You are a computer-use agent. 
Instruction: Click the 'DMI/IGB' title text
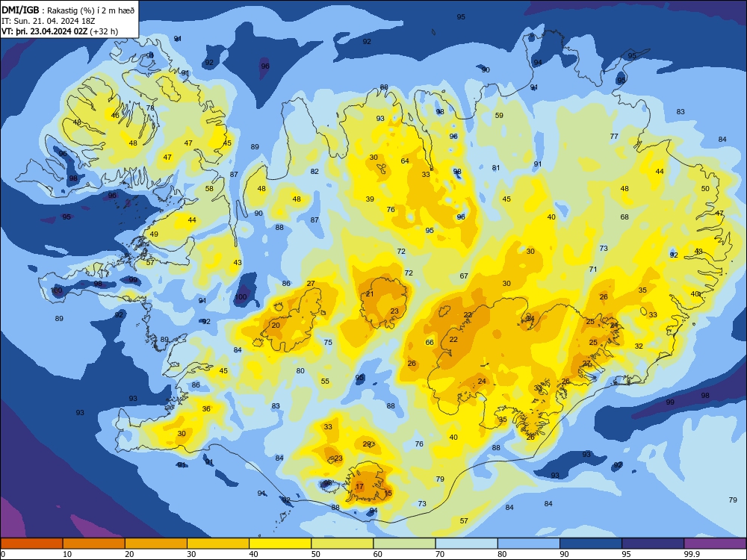(x=20, y=10)
